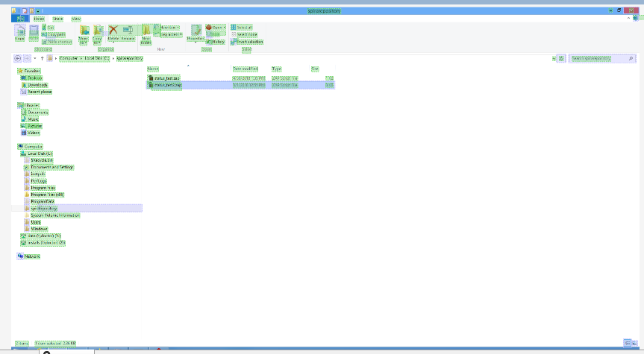
Task: Click the Rename icon in Organize group
Action: click(x=128, y=32)
